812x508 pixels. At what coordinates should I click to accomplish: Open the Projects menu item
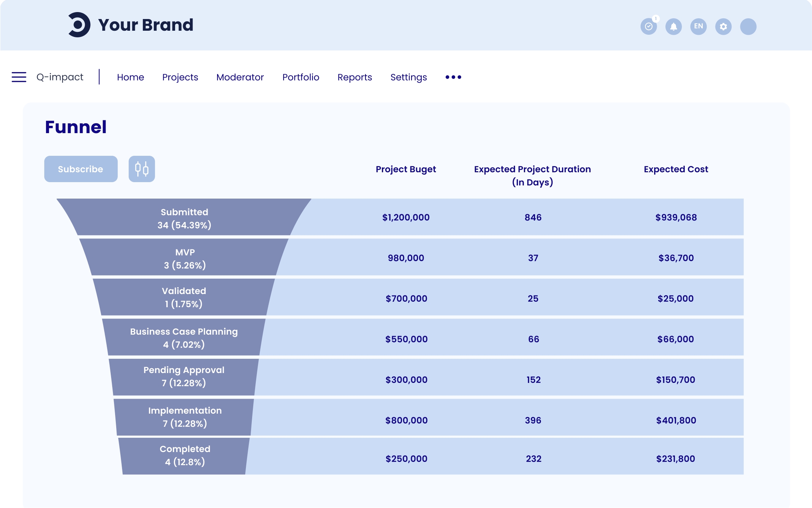coord(180,77)
